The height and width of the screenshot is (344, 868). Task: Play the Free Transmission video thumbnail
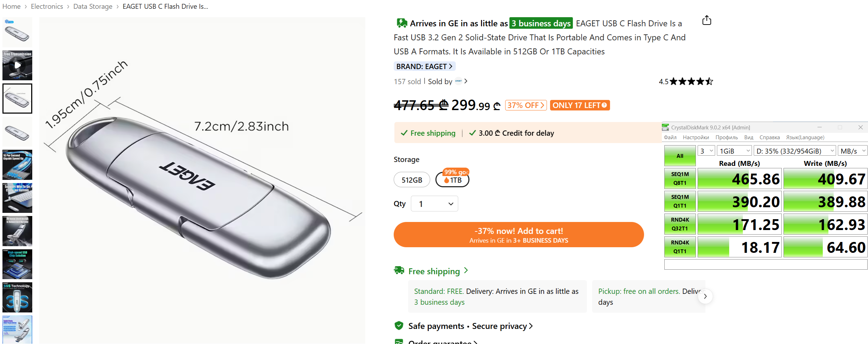pyautogui.click(x=17, y=65)
